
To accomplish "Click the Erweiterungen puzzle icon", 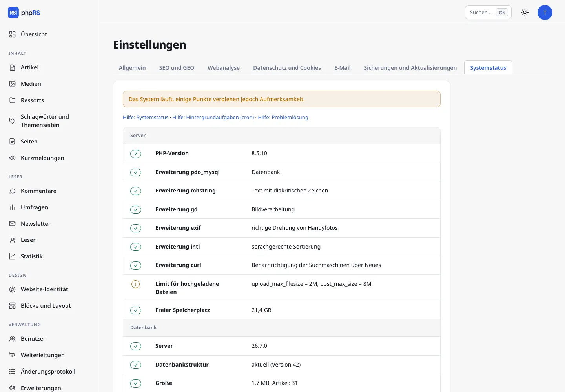I will pyautogui.click(x=13, y=388).
